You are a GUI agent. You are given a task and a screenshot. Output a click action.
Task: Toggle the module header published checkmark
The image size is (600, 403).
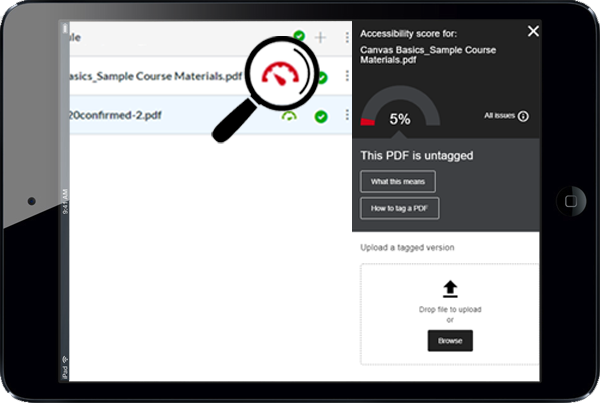tap(299, 36)
